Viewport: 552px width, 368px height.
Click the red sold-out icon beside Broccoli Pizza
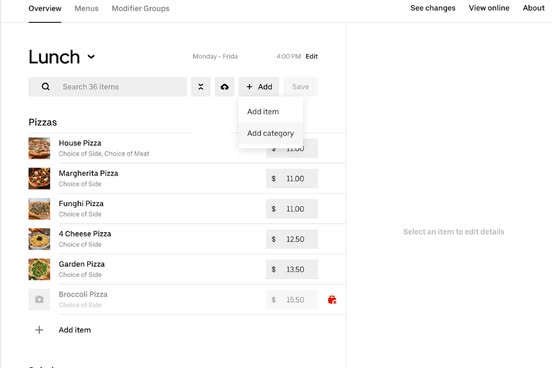[x=332, y=300]
